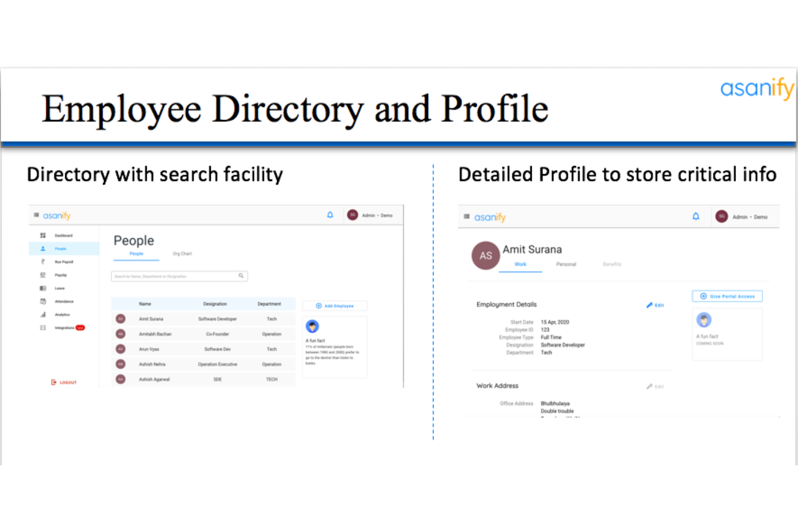The image size is (798, 532).
Task: Select the name Amitabh Bachan in the table
Action: click(x=155, y=334)
